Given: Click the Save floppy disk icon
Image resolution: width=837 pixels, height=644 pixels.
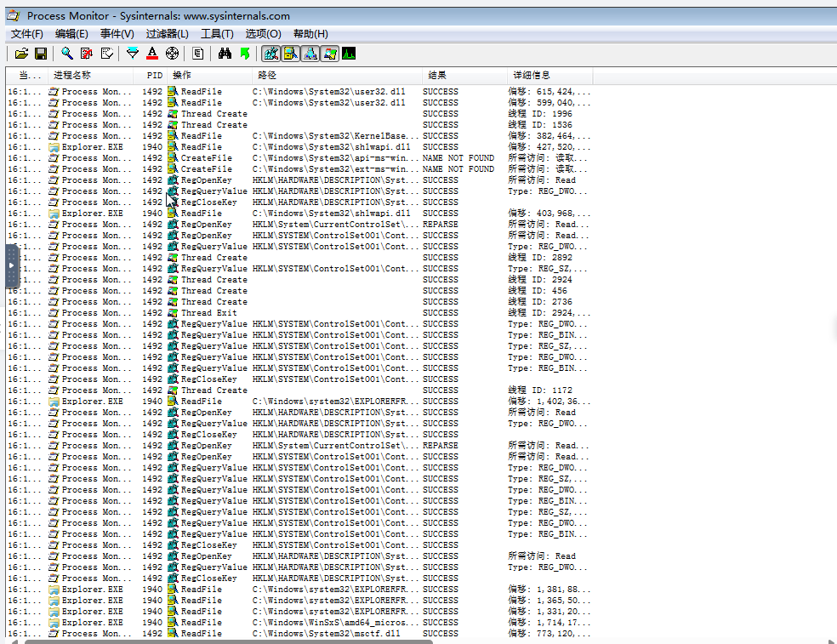Looking at the screenshot, I should pyautogui.click(x=40, y=54).
